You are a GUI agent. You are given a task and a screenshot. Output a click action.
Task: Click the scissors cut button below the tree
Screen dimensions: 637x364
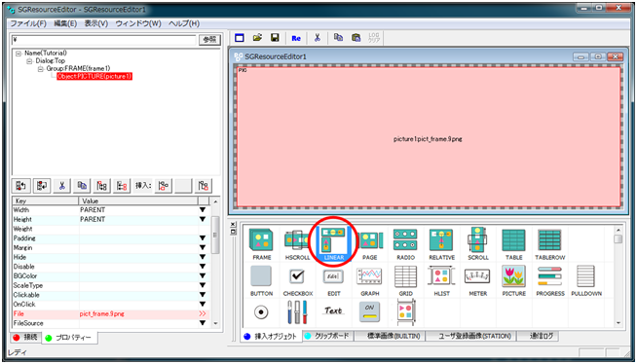[x=61, y=186]
